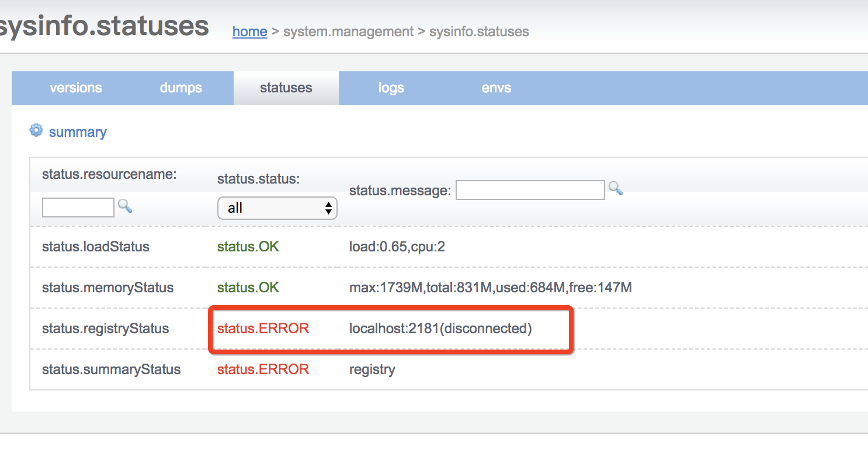The height and width of the screenshot is (463, 868).
Task: Open the logs tab
Action: point(391,88)
